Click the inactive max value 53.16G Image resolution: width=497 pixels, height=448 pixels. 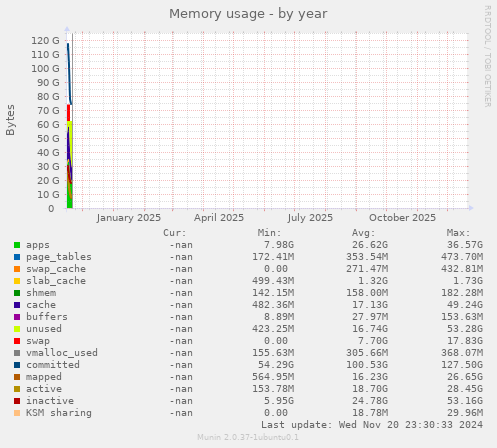[x=465, y=401]
